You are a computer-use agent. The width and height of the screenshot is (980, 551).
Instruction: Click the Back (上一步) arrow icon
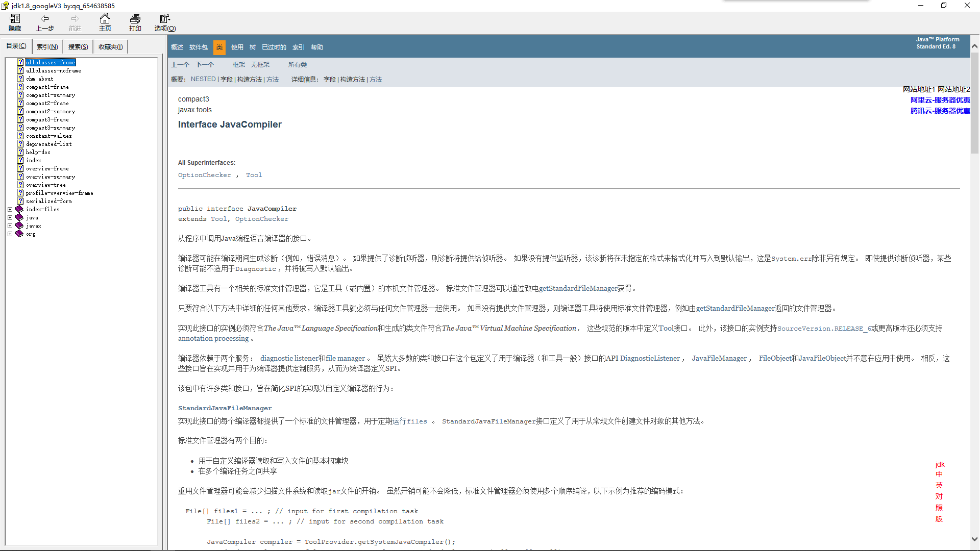(x=45, y=19)
